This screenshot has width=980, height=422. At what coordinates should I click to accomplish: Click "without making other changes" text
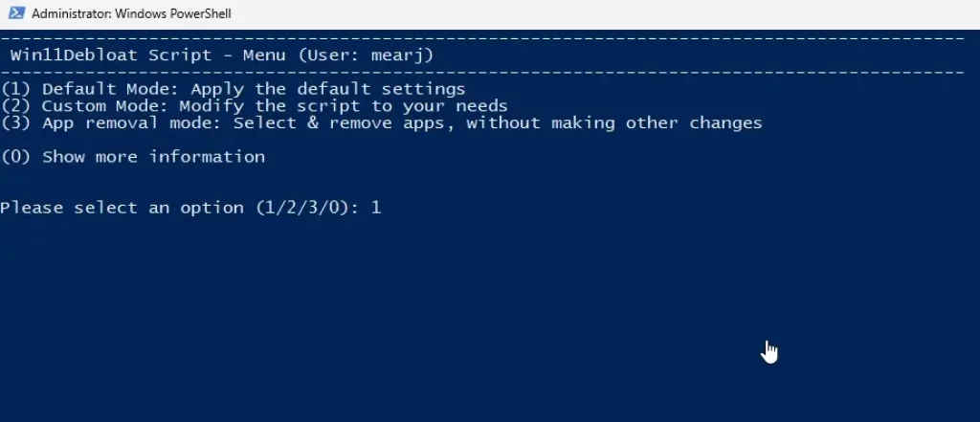pos(614,122)
